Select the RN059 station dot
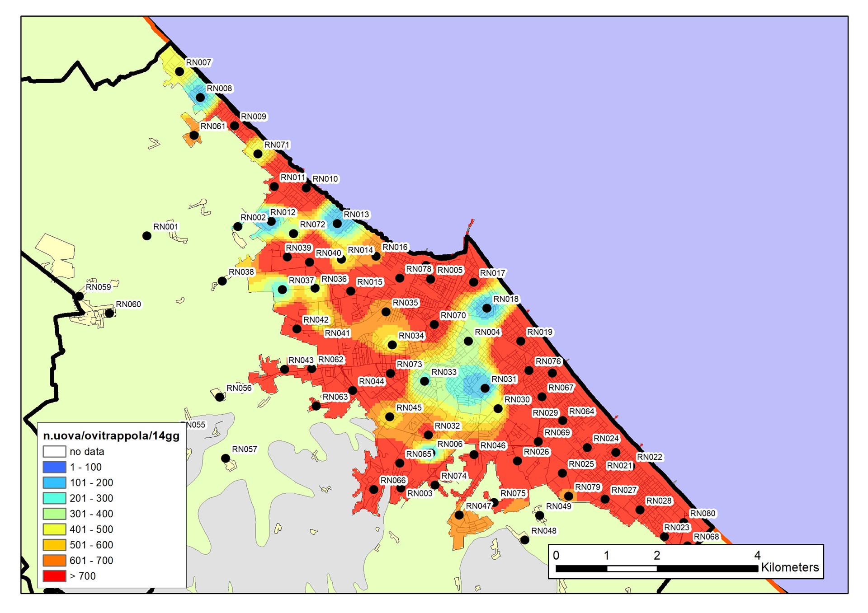Screen dimensions: 868x613 click(x=80, y=296)
